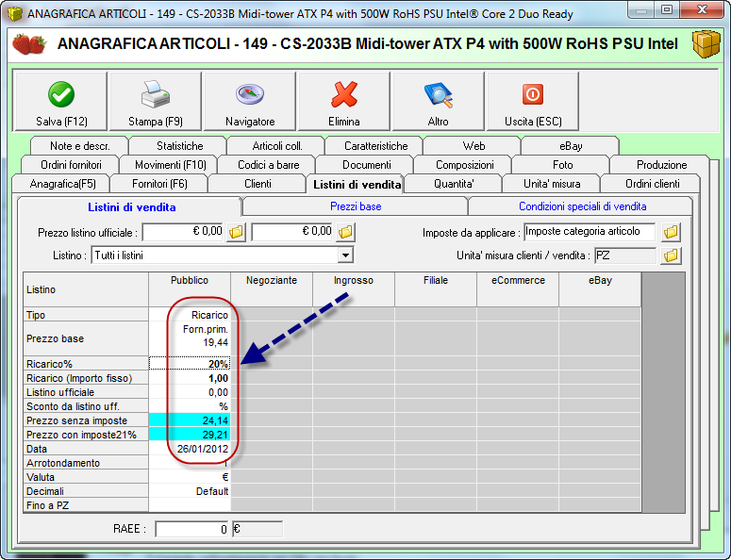
Task: Open the Fornitori (F6) tab
Action: tap(159, 184)
